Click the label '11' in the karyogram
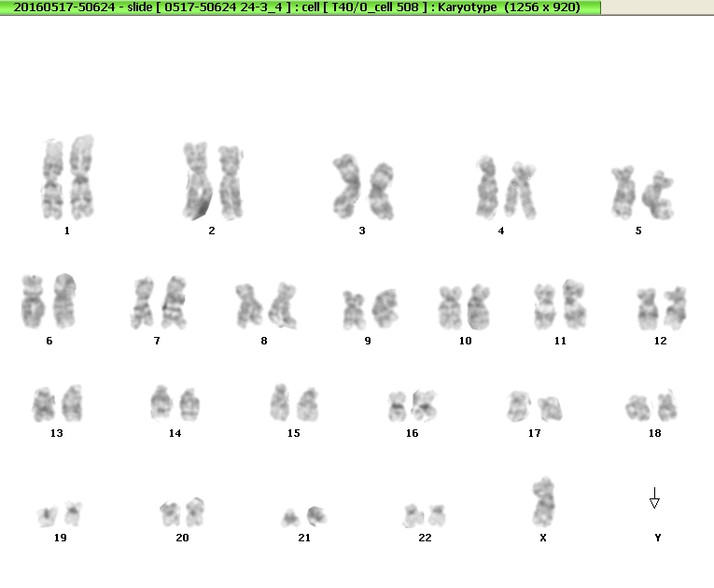 click(x=561, y=341)
